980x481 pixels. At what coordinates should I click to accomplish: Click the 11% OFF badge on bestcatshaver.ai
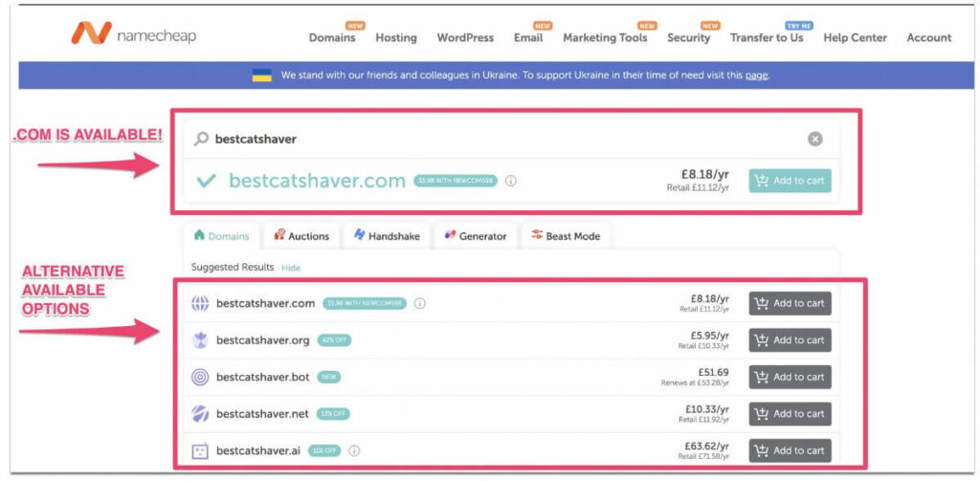(324, 450)
